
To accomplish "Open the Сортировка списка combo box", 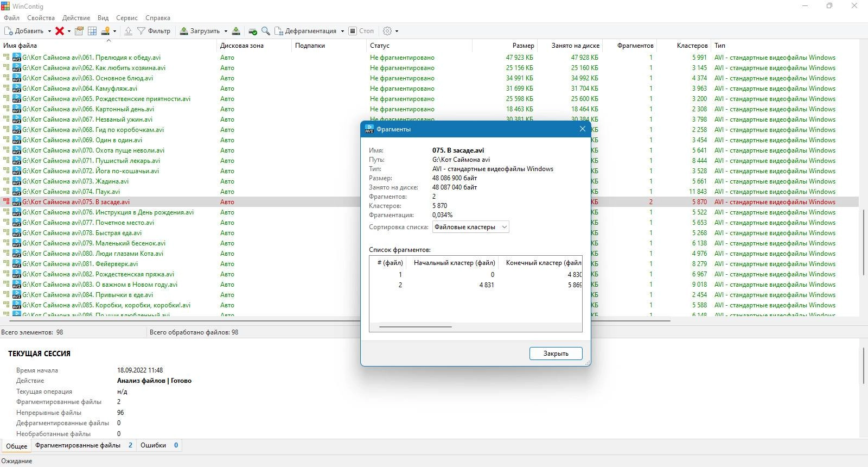I will (470, 227).
